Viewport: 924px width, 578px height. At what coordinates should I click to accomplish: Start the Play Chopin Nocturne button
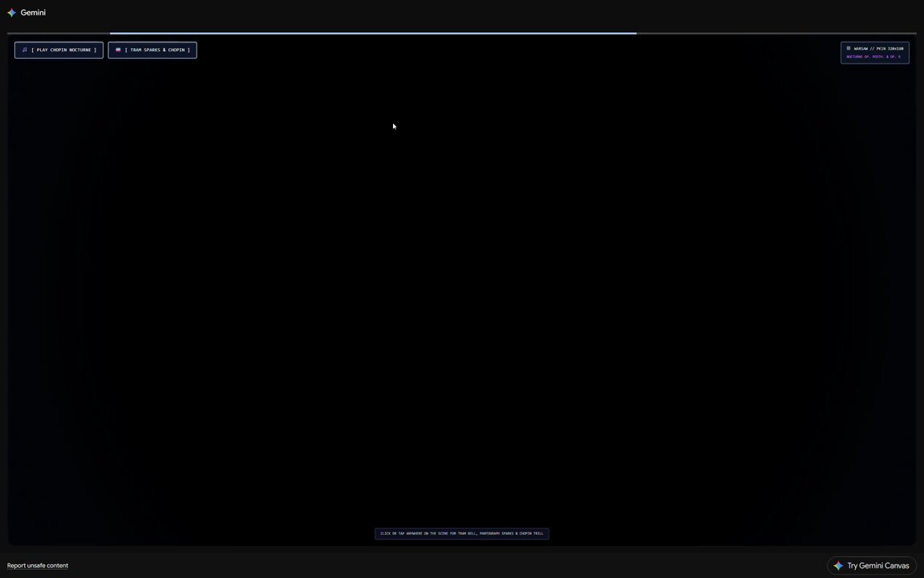tap(59, 50)
